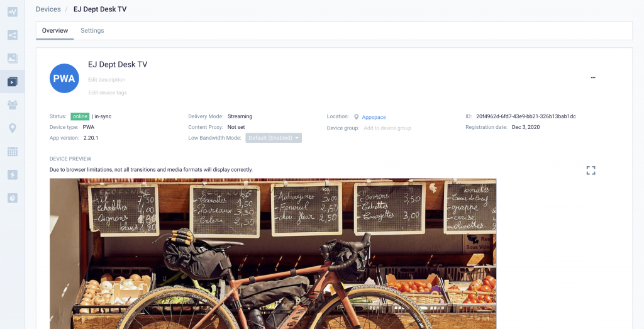Image resolution: width=644 pixels, height=329 pixels.
Task: Click the device preview image
Action: click(273, 254)
